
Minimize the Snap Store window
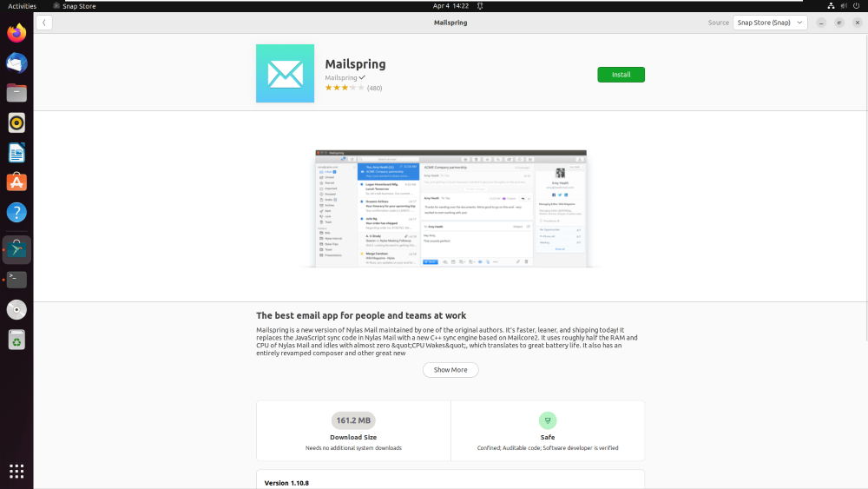click(x=821, y=23)
